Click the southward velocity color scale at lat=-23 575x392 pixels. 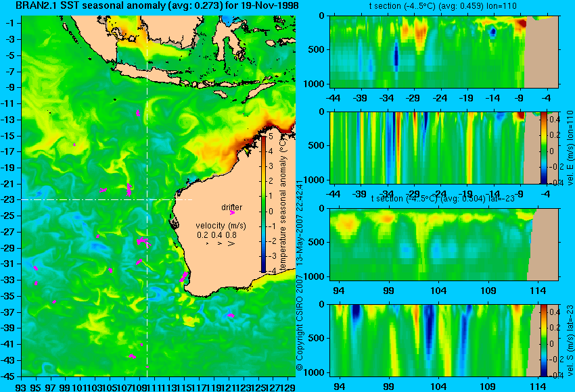[543, 341]
